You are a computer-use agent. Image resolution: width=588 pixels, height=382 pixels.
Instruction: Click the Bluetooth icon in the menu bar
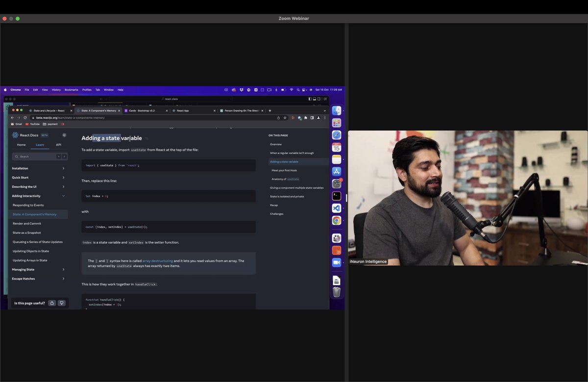tap(276, 89)
